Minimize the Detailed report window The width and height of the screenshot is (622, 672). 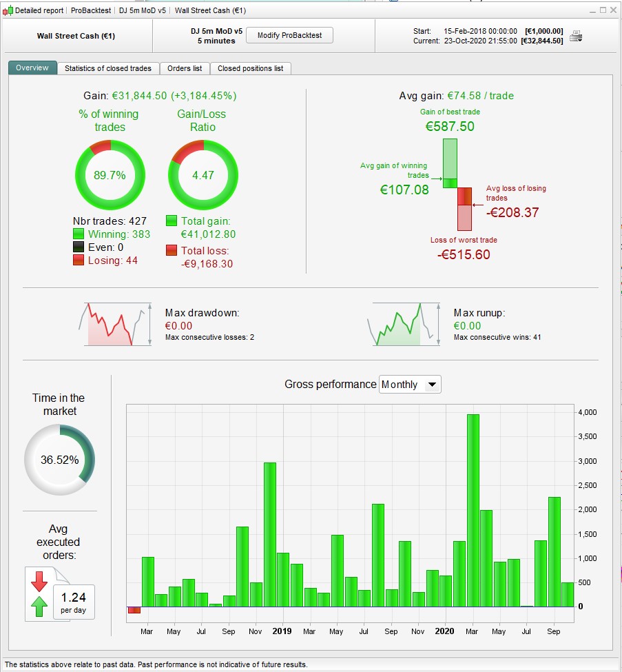[x=592, y=11]
